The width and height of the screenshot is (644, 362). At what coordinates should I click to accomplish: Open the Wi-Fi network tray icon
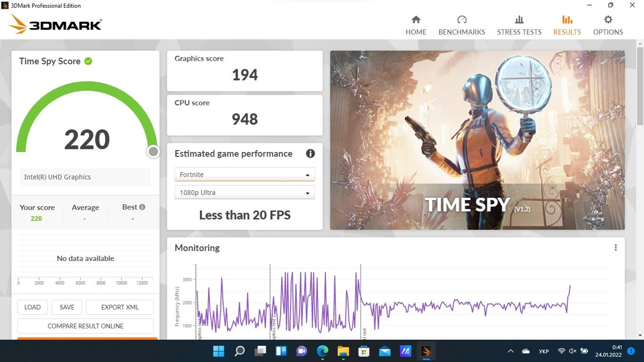pyautogui.click(x=561, y=351)
